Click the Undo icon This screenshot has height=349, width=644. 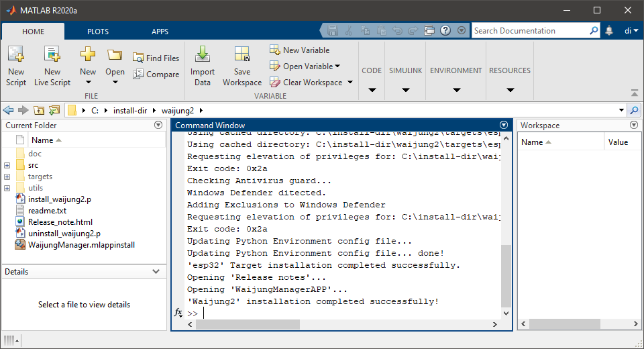click(x=397, y=30)
